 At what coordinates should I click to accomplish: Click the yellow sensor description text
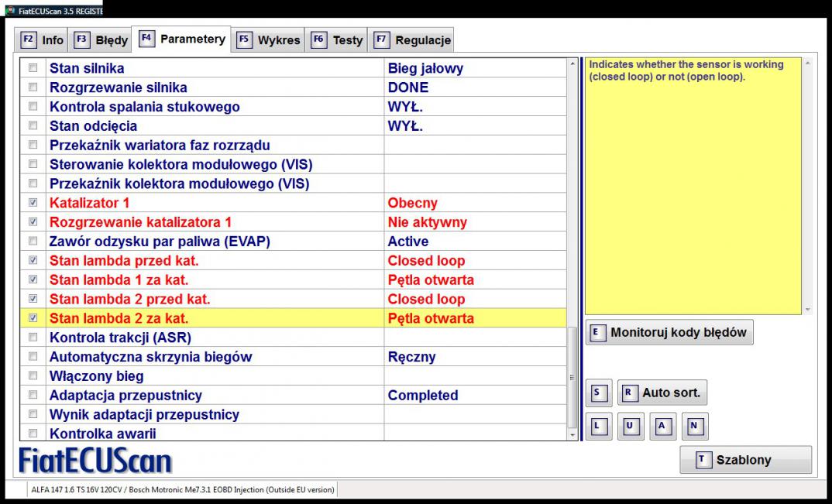pyautogui.click(x=686, y=70)
